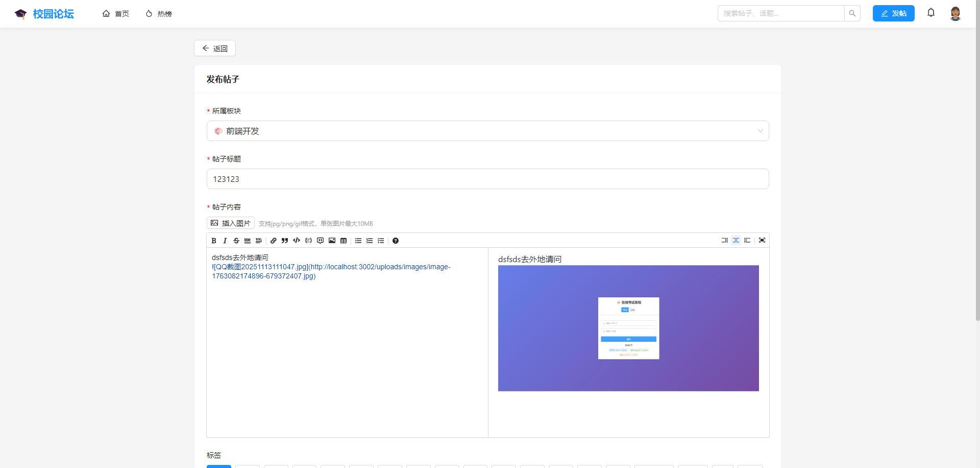
Task: Open the editor help question mark icon
Action: click(396, 241)
